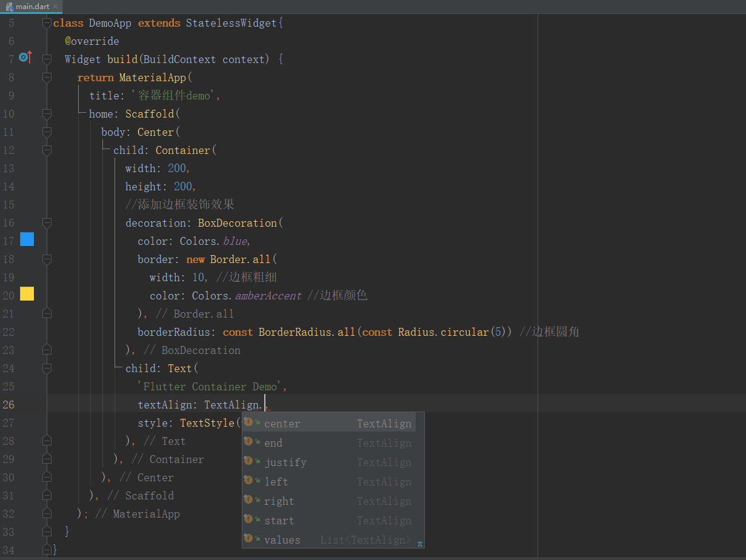The height and width of the screenshot is (560, 746).
Task: Click fold end marker on line 21
Action: coord(47,314)
